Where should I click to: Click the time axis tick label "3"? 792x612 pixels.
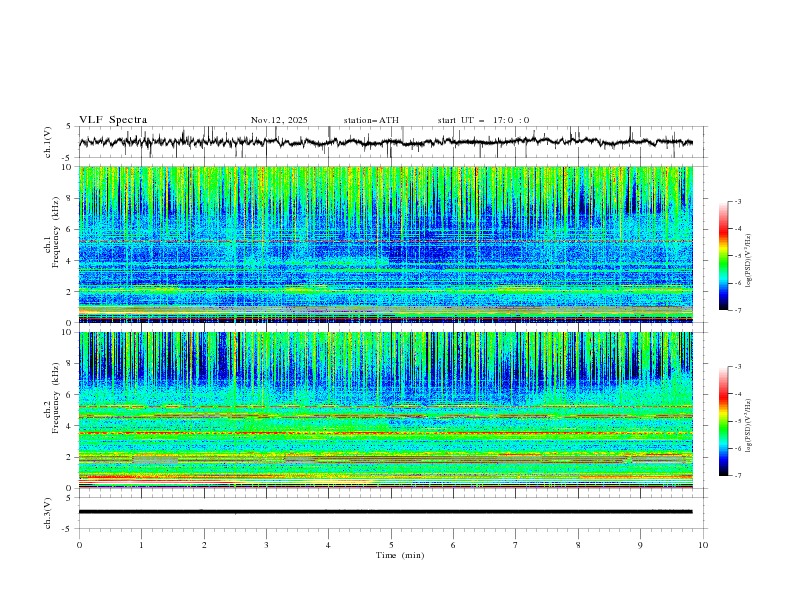[266, 545]
